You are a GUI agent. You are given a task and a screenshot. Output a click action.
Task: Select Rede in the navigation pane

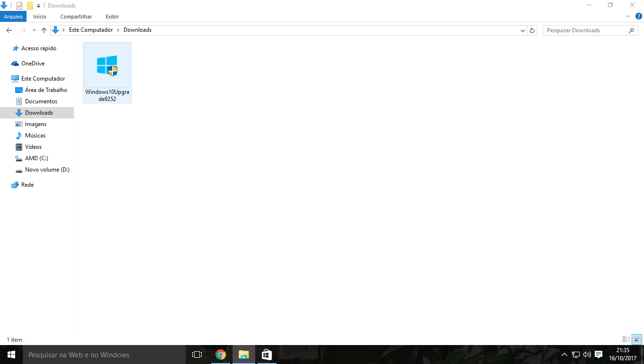point(27,185)
